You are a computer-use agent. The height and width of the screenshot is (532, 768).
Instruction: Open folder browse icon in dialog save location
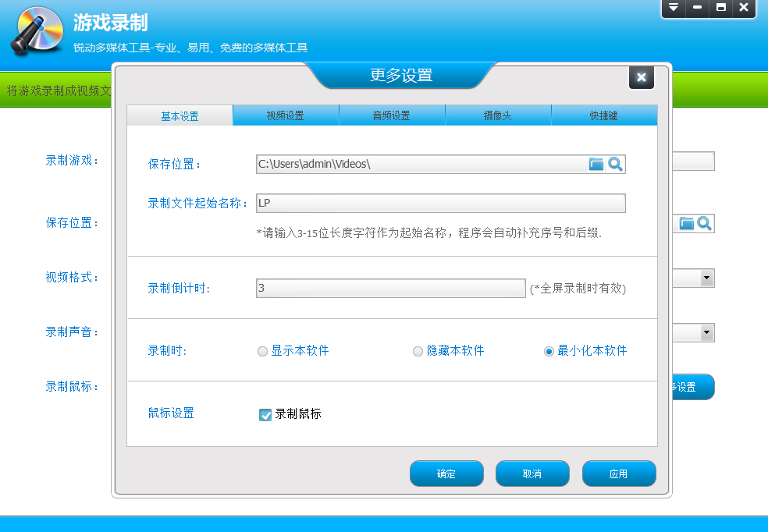[596, 164]
